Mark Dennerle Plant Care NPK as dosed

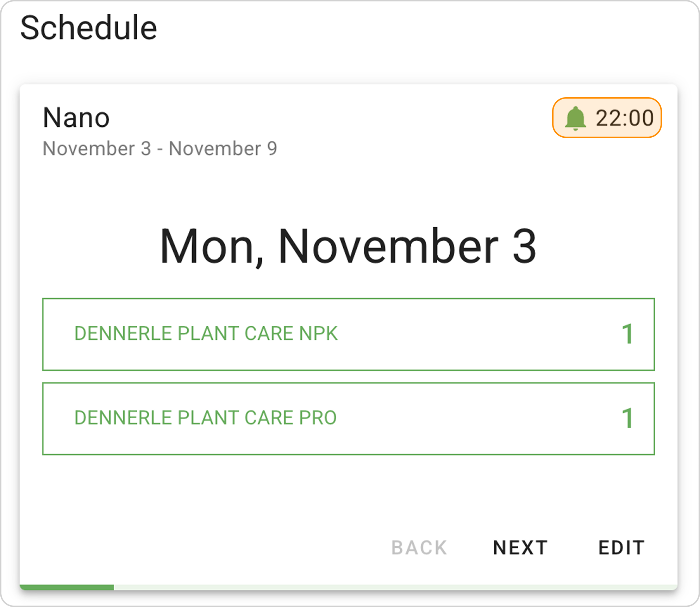pos(348,334)
